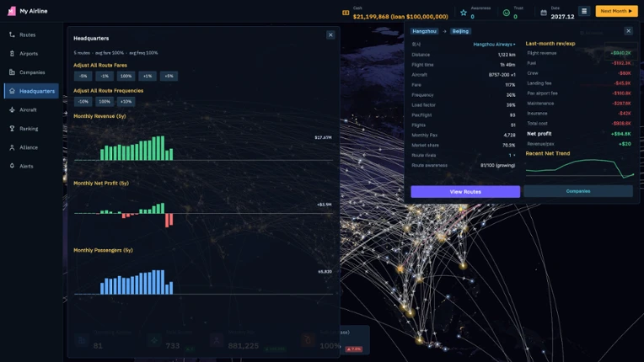The image size is (644, 362).
Task: Raise all route fares by 1%
Action: tap(148, 77)
